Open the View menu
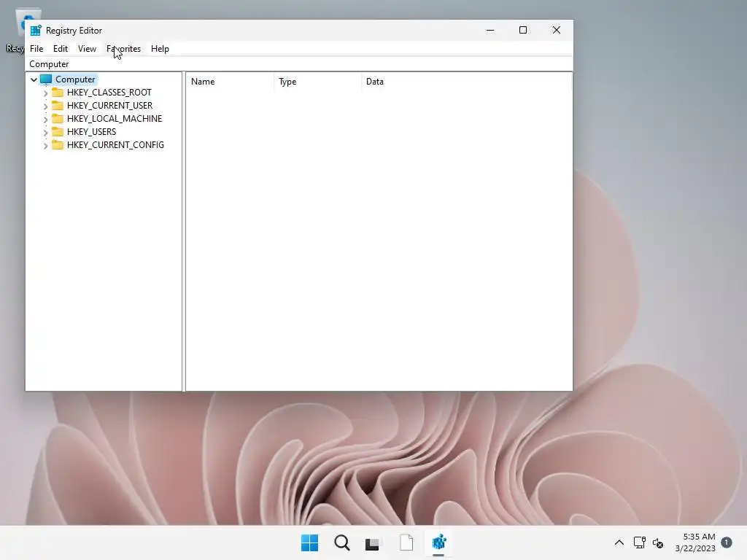The height and width of the screenshot is (560, 747). [88, 49]
